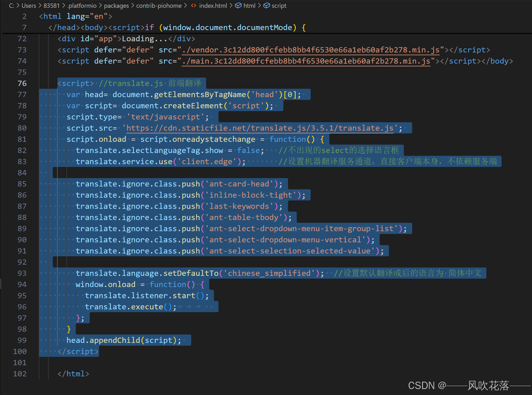Click the 'text/javascript' string on line 79
This screenshot has width=532, height=395.
pos(165,117)
